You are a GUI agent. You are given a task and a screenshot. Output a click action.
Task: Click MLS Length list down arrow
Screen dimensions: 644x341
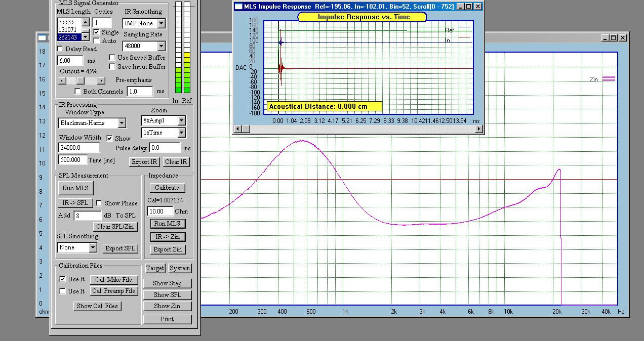coord(85,36)
